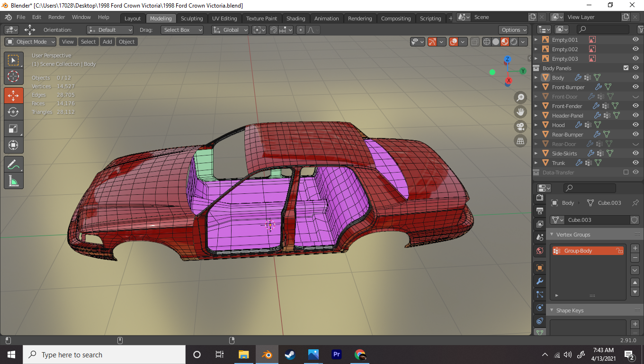Move vertex group down with arrow

[635, 292]
